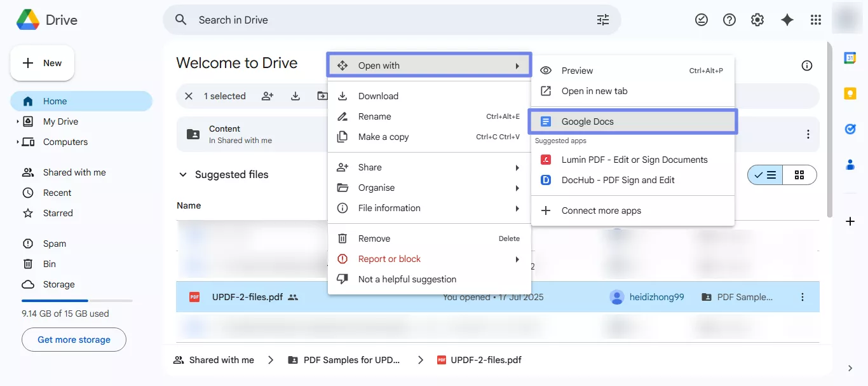Screen dimensions: 868x386
Task: Collapse the Suggested files section
Action: pos(182,174)
